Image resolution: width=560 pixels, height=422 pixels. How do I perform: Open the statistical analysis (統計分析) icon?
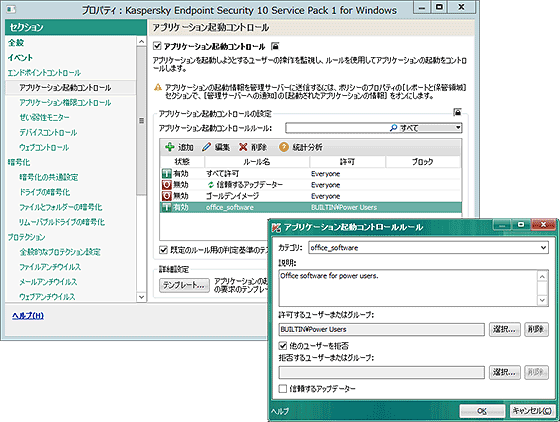pos(284,147)
